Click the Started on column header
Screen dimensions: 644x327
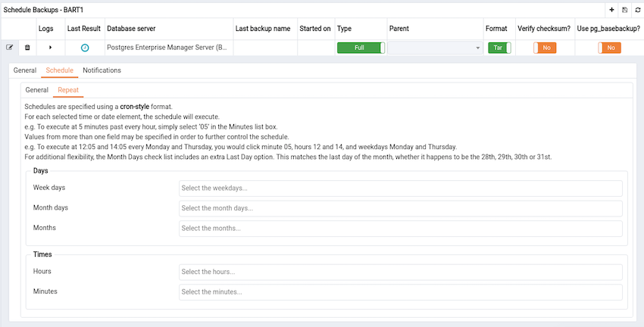tap(315, 29)
